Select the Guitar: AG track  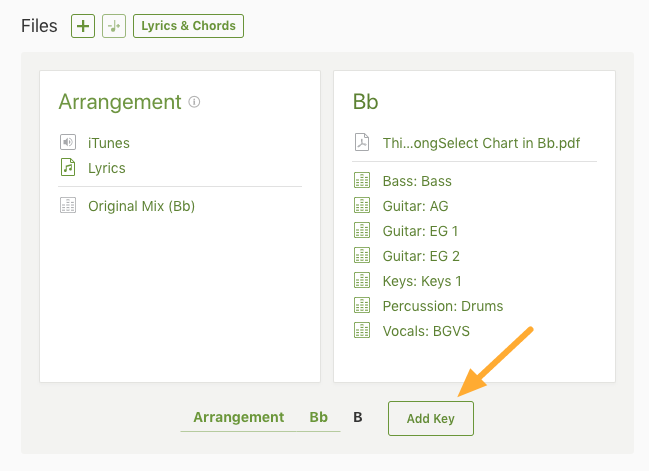(416, 206)
